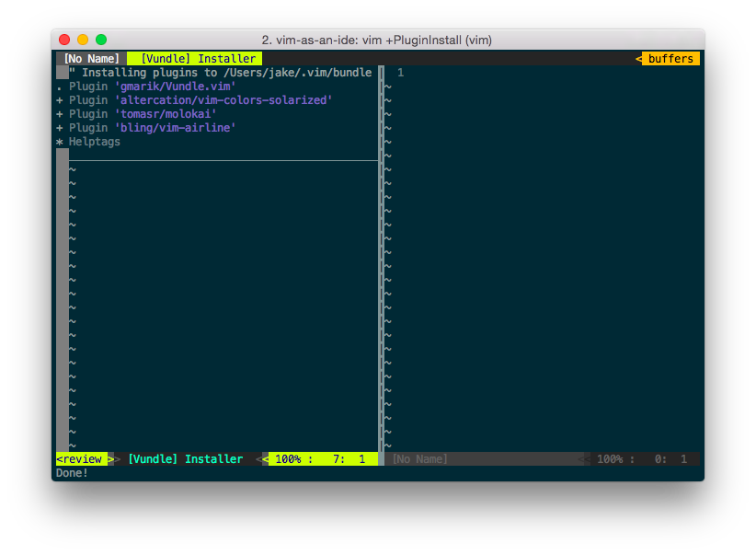Maximize the window with green button
Viewport: 756px width, 555px height.
point(101,40)
